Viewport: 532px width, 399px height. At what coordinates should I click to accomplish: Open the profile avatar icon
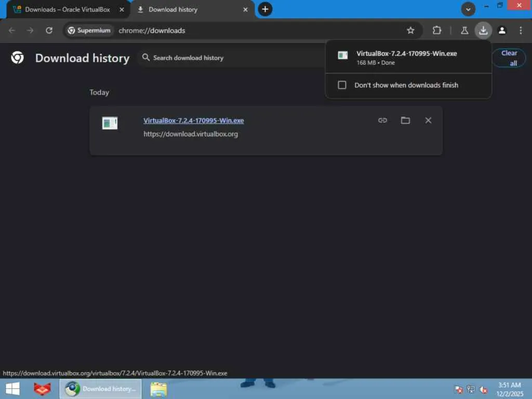[502, 31]
